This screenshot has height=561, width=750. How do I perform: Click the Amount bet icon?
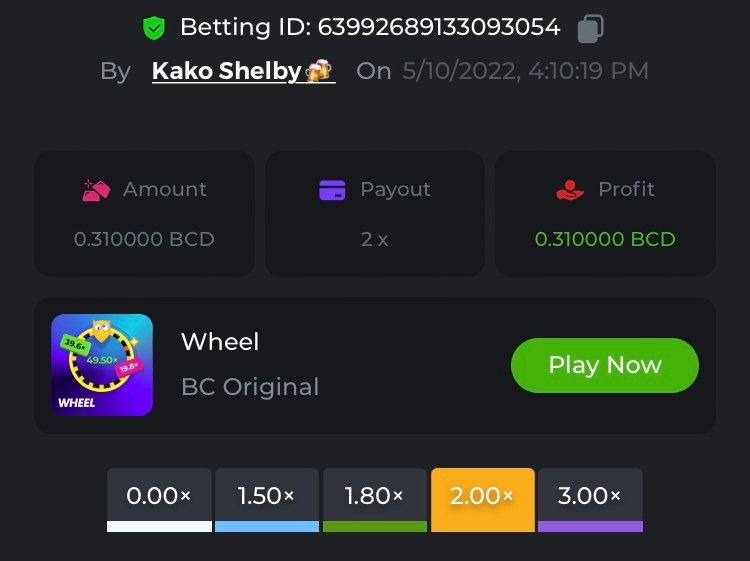(x=96, y=189)
